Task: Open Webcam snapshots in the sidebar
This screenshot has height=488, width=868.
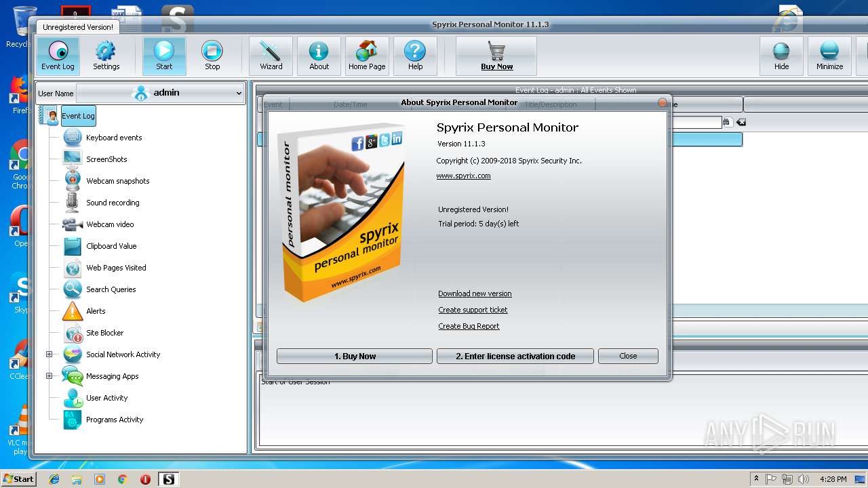Action: pyautogui.click(x=117, y=181)
